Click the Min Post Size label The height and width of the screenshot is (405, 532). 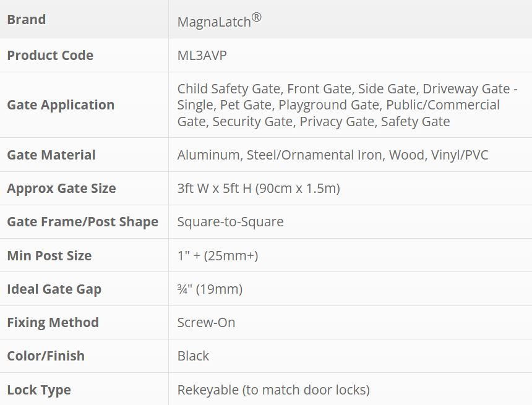49,256
